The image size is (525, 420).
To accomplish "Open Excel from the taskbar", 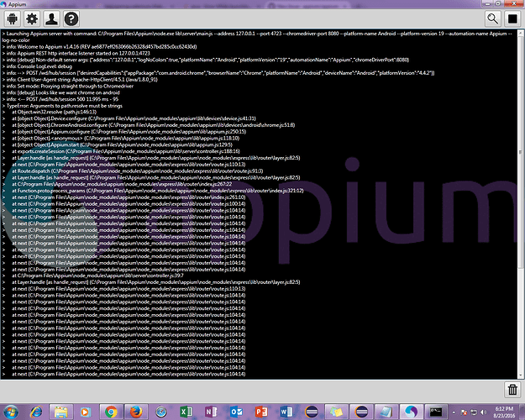I will click(186, 412).
